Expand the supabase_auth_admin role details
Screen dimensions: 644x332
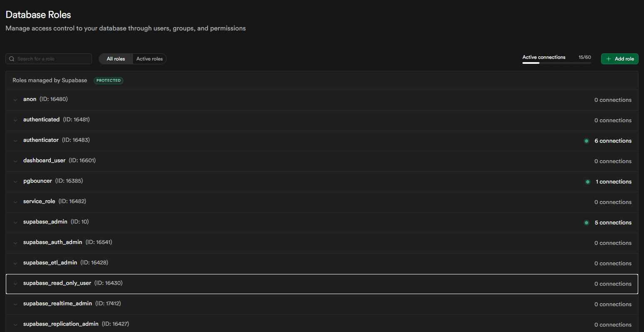point(15,243)
